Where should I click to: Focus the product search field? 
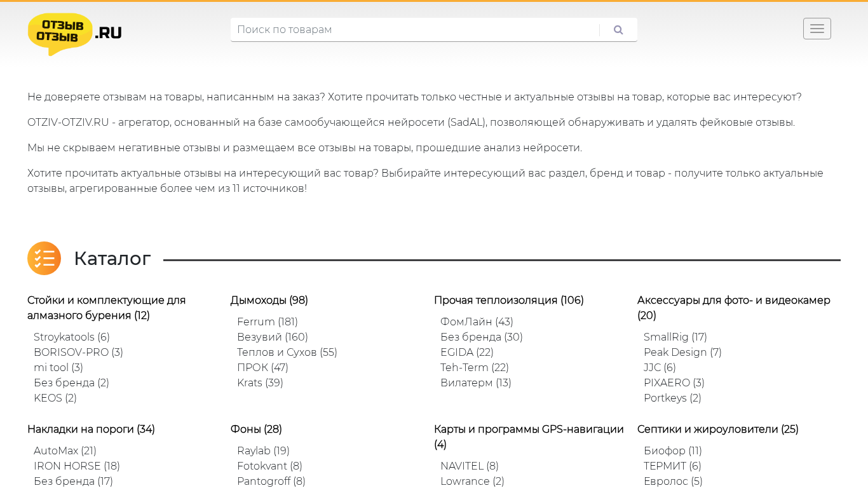[415, 30]
